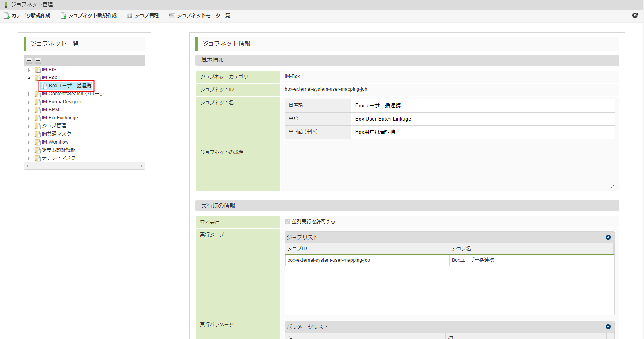Select the IM-FileExchange category in tree
Image resolution: width=644 pixels, height=339 pixels.
[x=60, y=118]
